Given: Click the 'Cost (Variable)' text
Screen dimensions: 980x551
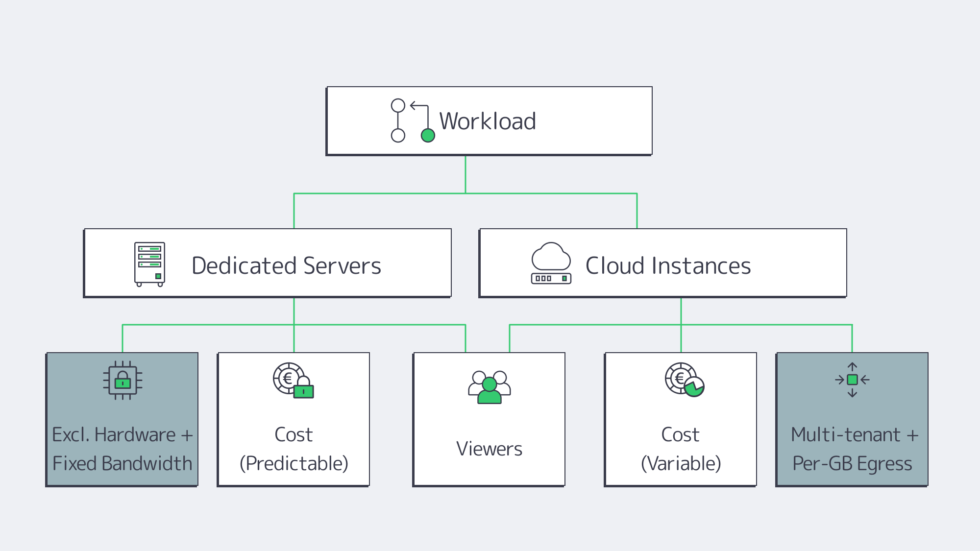Looking at the screenshot, I should (681, 449).
